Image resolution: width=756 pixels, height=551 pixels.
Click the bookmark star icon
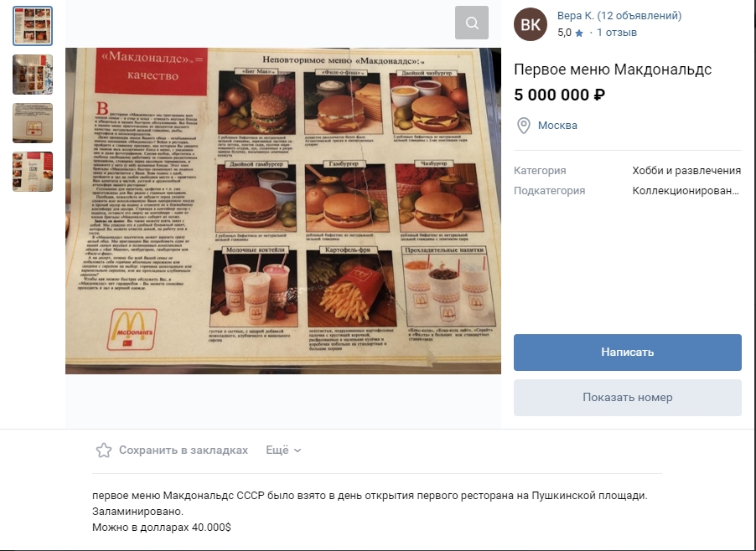tap(104, 451)
